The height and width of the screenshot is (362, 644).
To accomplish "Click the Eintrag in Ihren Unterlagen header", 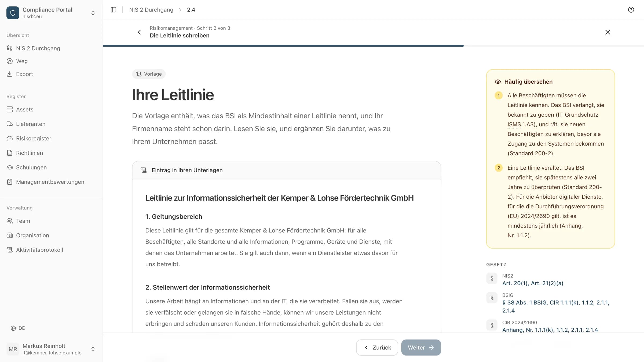I will [x=286, y=170].
